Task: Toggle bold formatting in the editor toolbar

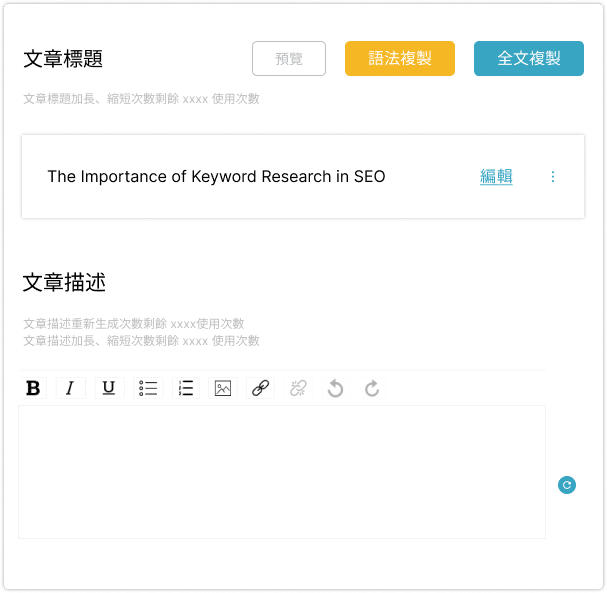Action: point(33,388)
